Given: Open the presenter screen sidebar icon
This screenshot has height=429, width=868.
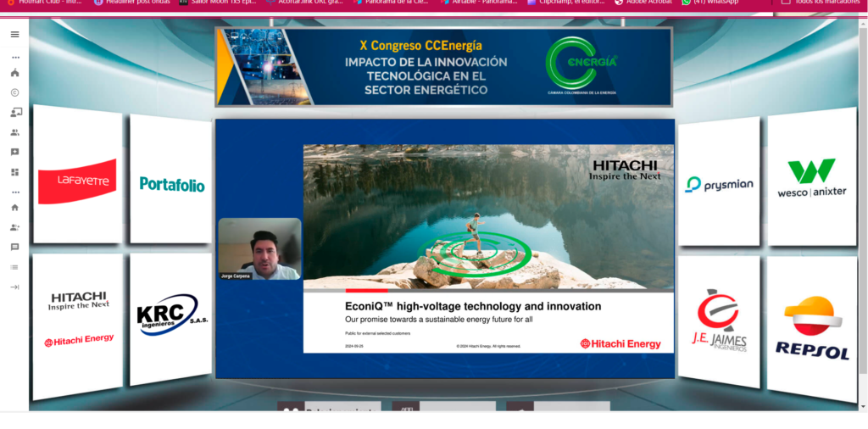Looking at the screenshot, I should coord(14,113).
